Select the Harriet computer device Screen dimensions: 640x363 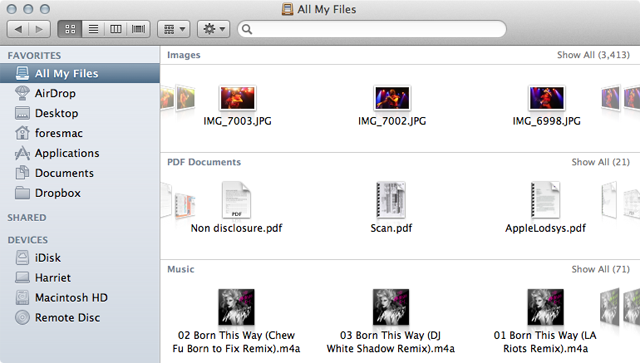pyautogui.click(x=80, y=278)
